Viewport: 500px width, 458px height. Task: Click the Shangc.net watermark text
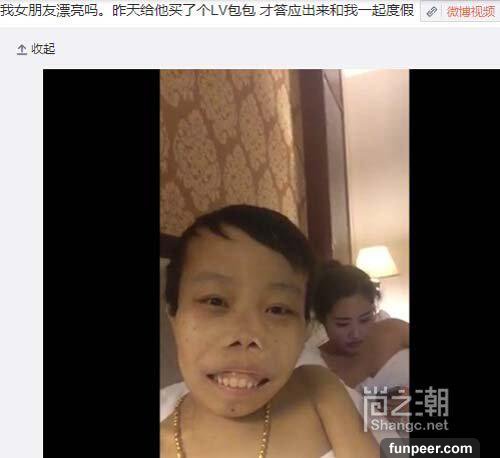(x=409, y=425)
